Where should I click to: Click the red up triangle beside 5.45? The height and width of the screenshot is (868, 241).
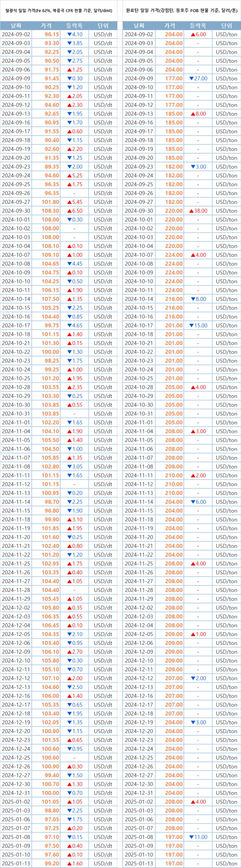[69, 202]
